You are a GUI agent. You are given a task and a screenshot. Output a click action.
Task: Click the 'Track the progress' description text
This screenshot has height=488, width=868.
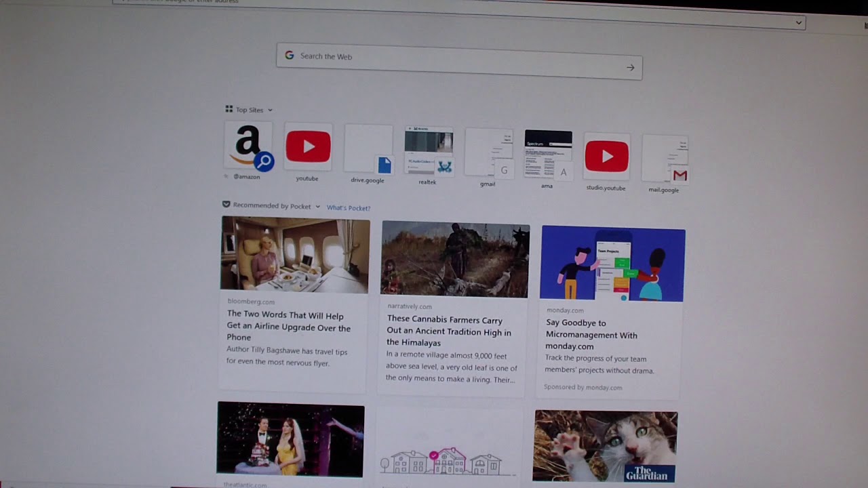point(599,365)
